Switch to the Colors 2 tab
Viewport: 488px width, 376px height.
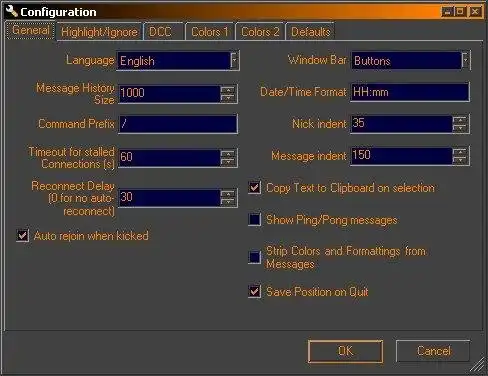click(x=260, y=32)
